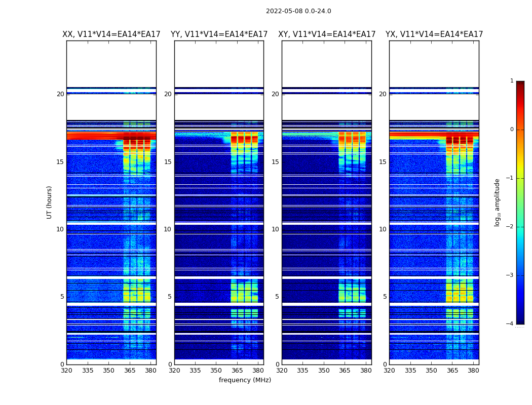Click the UT (hours) axis label
Screen dimensions: 532x405
49,202
